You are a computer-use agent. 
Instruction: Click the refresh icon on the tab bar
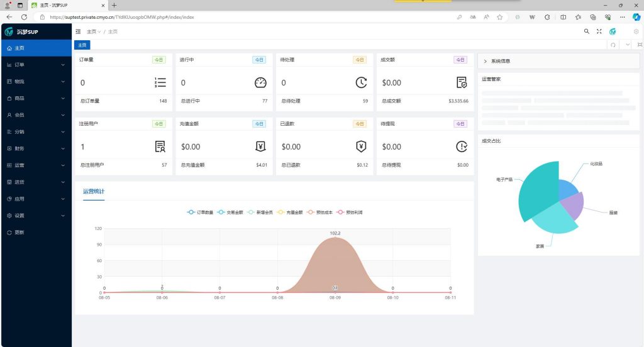613,45
